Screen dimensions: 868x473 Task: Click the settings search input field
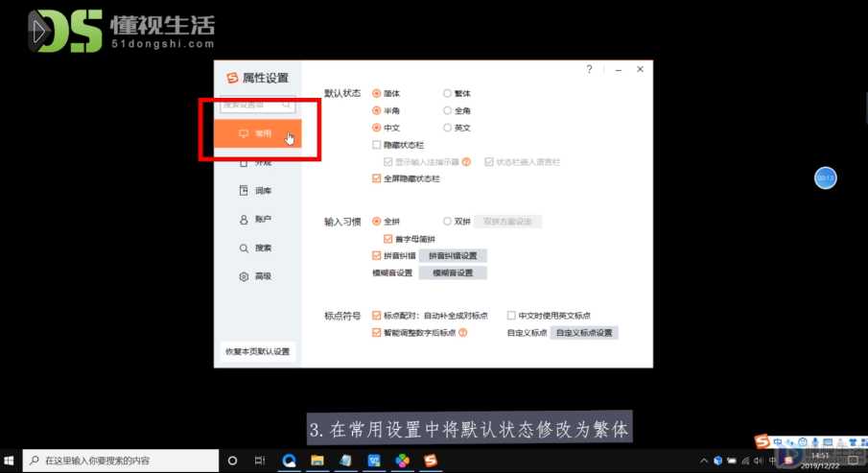(257, 105)
